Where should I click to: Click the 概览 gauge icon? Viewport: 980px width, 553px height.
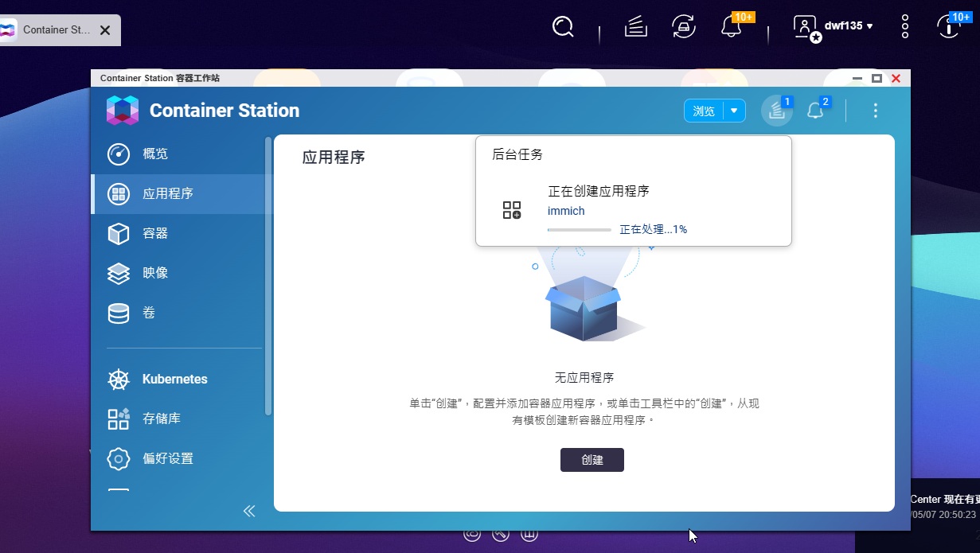coord(119,154)
